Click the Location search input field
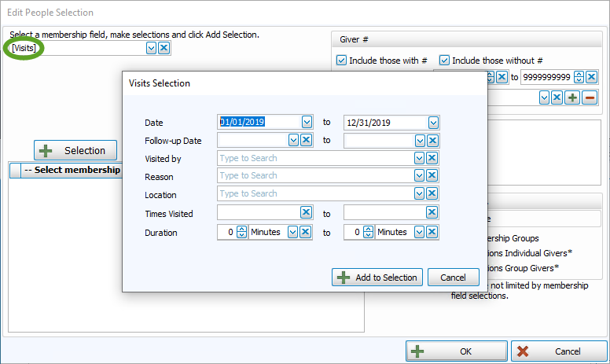The image size is (610, 364). click(x=314, y=194)
